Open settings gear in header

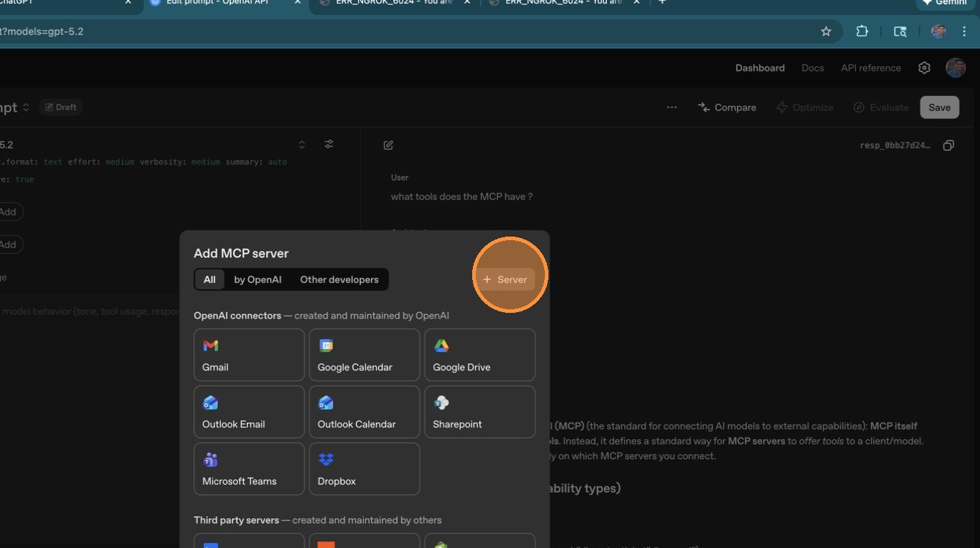[x=924, y=68]
